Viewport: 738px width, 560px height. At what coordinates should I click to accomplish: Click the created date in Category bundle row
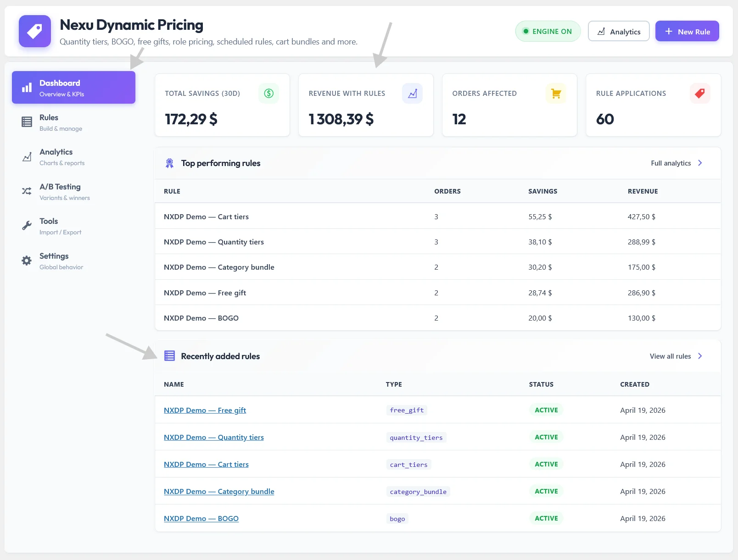click(643, 491)
